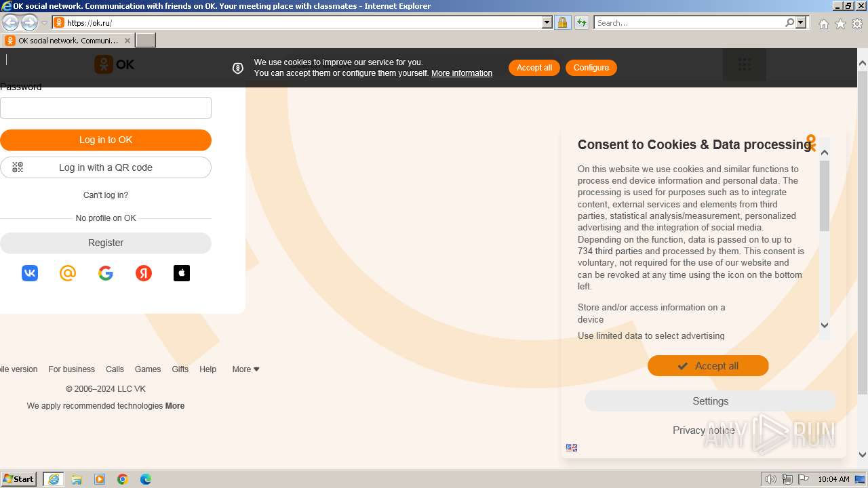
Task: Open recent pages dropdown arrow
Action: [x=44, y=23]
